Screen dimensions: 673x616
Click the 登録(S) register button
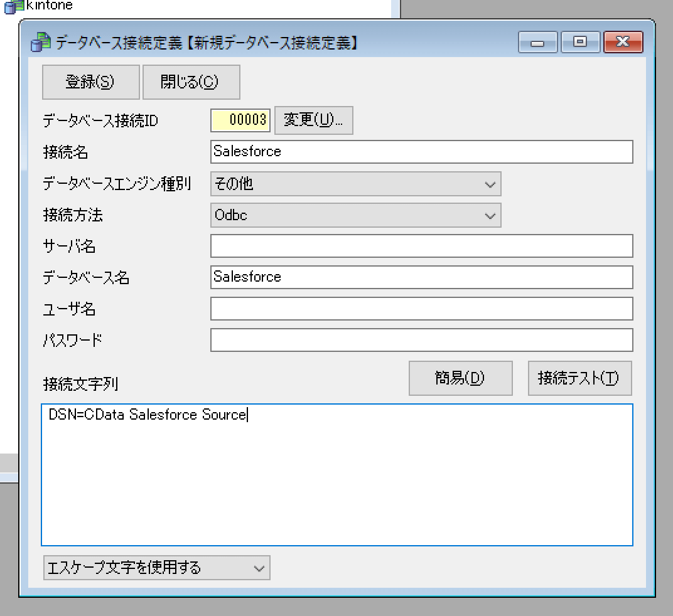coord(90,82)
